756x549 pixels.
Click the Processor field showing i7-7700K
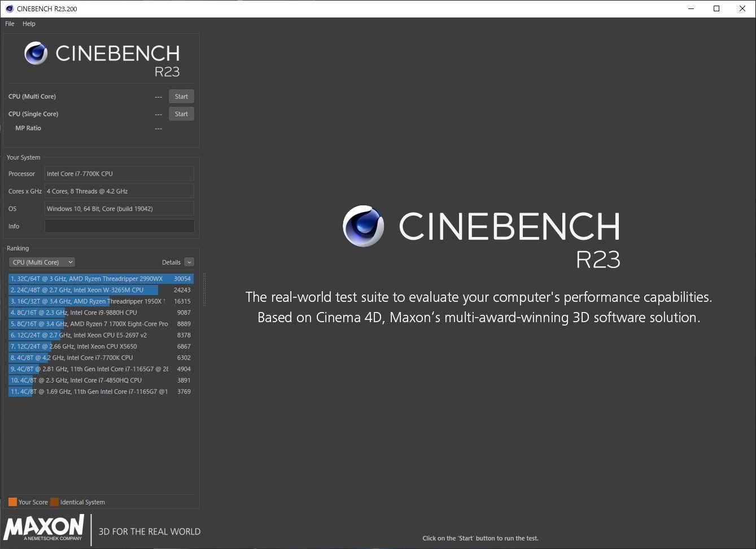point(119,174)
